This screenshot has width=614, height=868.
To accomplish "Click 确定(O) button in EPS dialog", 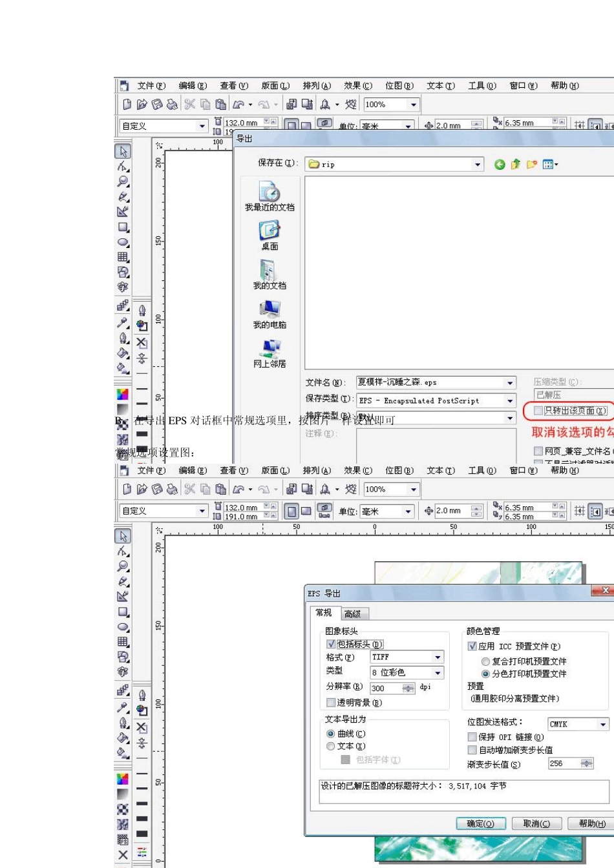I will click(x=480, y=823).
